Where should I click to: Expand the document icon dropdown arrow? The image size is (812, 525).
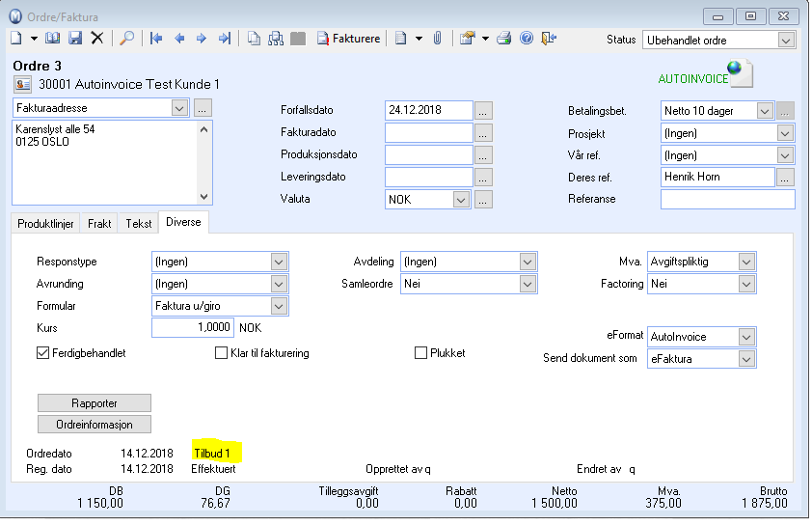click(x=419, y=39)
